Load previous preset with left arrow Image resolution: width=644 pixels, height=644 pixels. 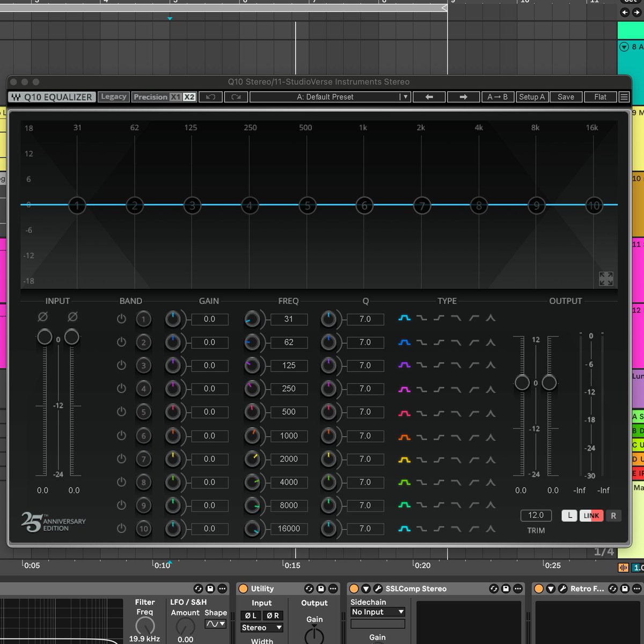pos(429,97)
